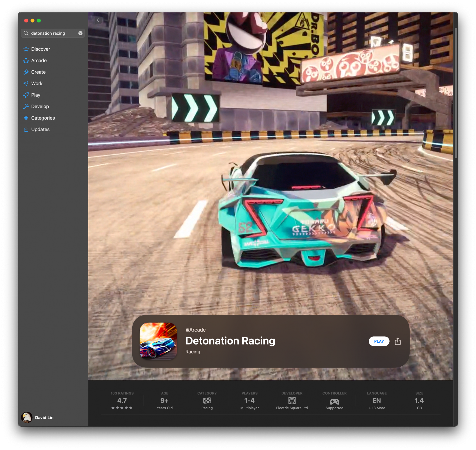The height and width of the screenshot is (450, 476).
Task: Click the Discover star icon
Action: (26, 49)
